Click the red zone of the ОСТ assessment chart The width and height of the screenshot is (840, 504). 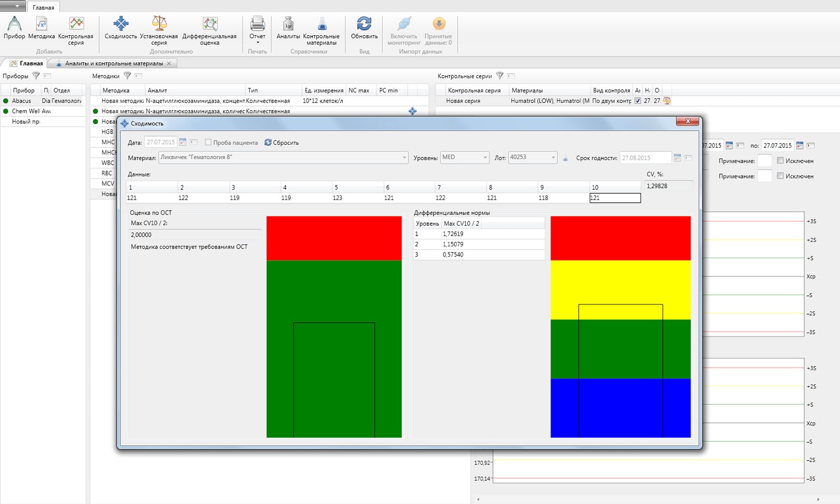click(x=334, y=239)
